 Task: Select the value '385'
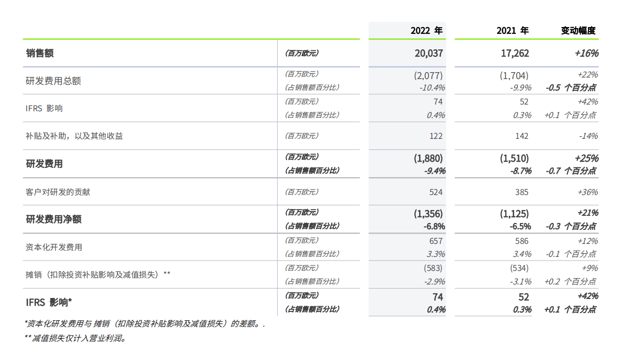(522, 192)
